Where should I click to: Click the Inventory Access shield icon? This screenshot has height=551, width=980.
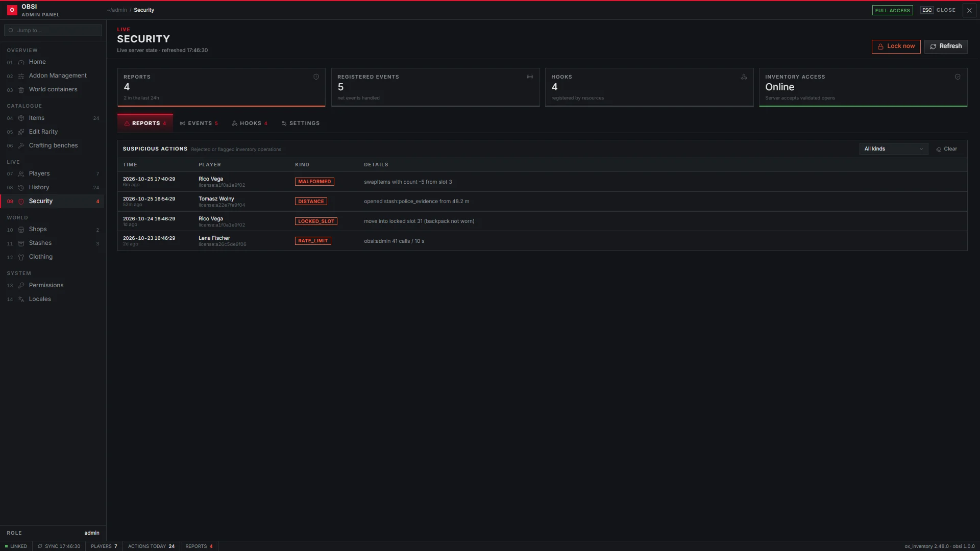tap(958, 77)
